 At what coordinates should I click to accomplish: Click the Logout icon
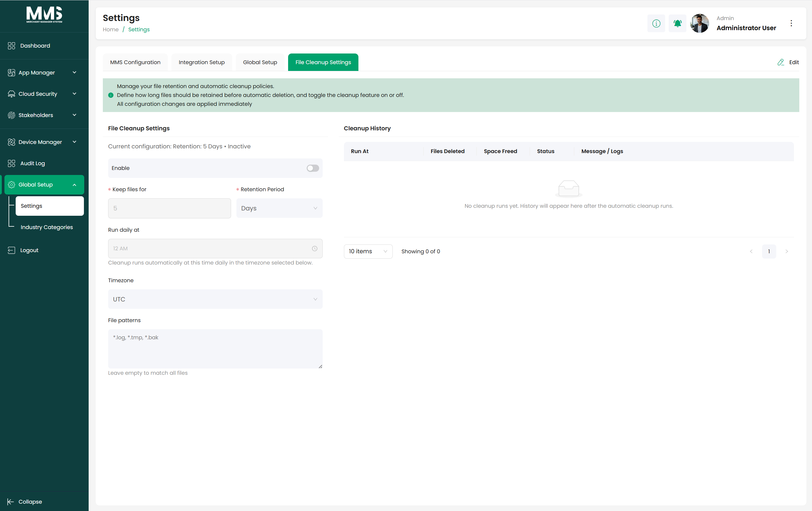pos(12,250)
